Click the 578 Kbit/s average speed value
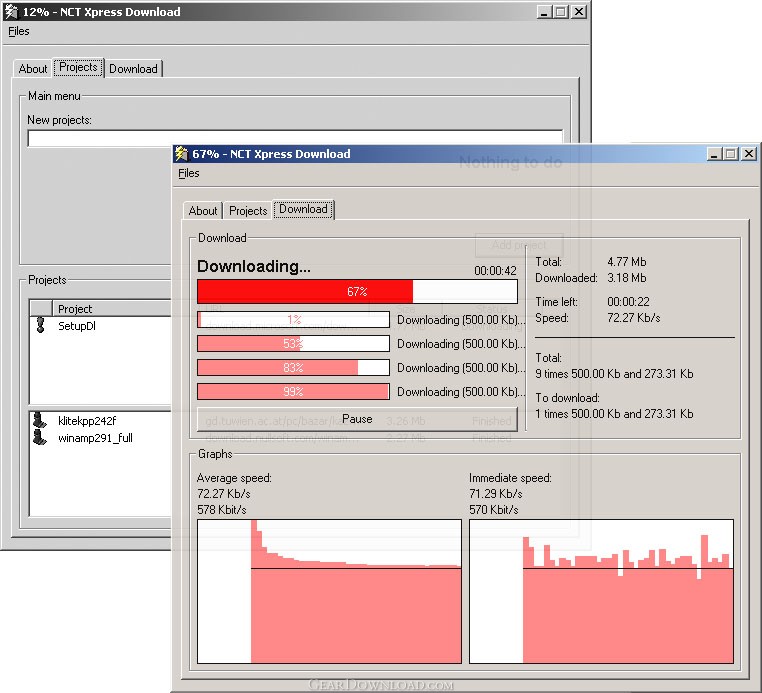The image size is (762, 693). pos(222,510)
